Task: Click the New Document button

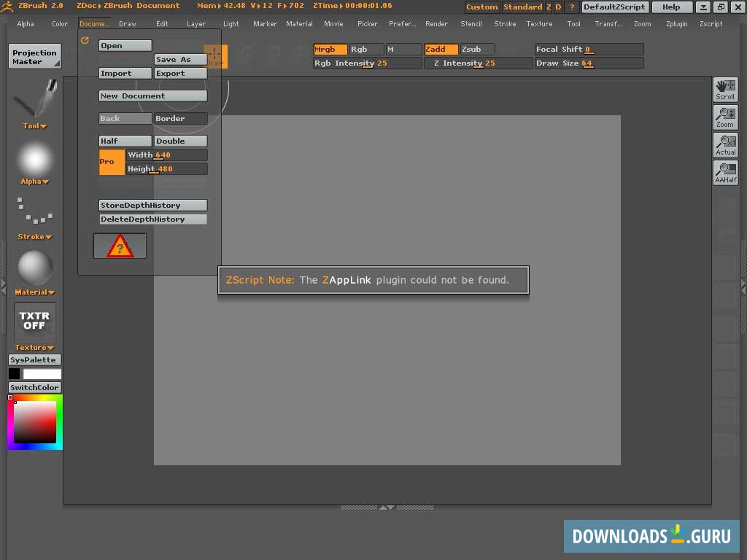Action: pyautogui.click(x=153, y=96)
